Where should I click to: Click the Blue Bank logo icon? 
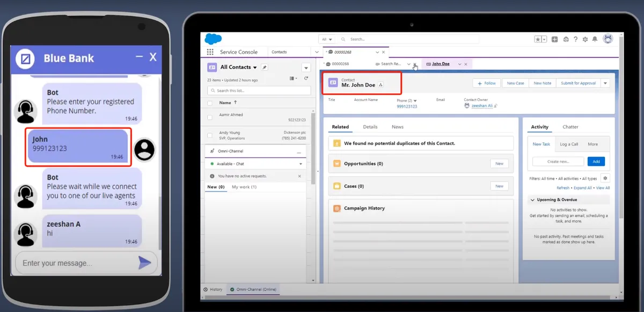tap(25, 58)
